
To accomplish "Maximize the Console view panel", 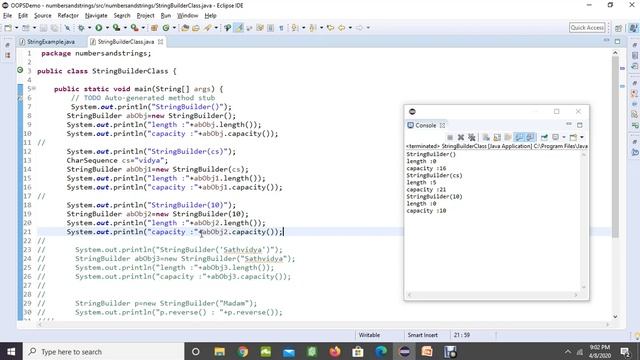I will pos(580,125).
